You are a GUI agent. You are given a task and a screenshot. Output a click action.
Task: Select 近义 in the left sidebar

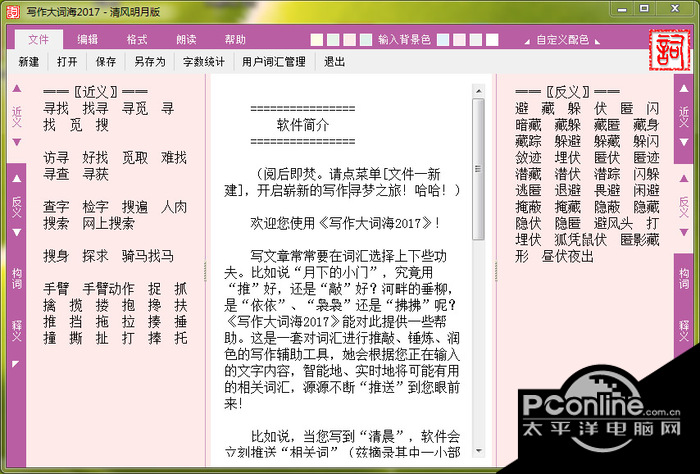pos(17,117)
